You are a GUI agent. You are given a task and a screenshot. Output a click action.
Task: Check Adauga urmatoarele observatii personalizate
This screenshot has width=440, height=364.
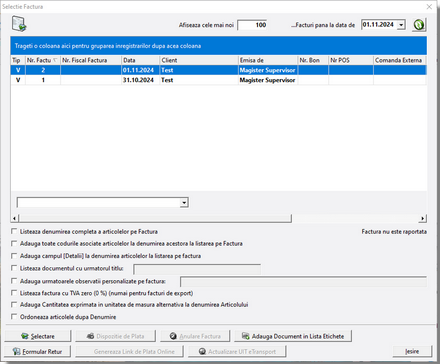click(x=14, y=281)
